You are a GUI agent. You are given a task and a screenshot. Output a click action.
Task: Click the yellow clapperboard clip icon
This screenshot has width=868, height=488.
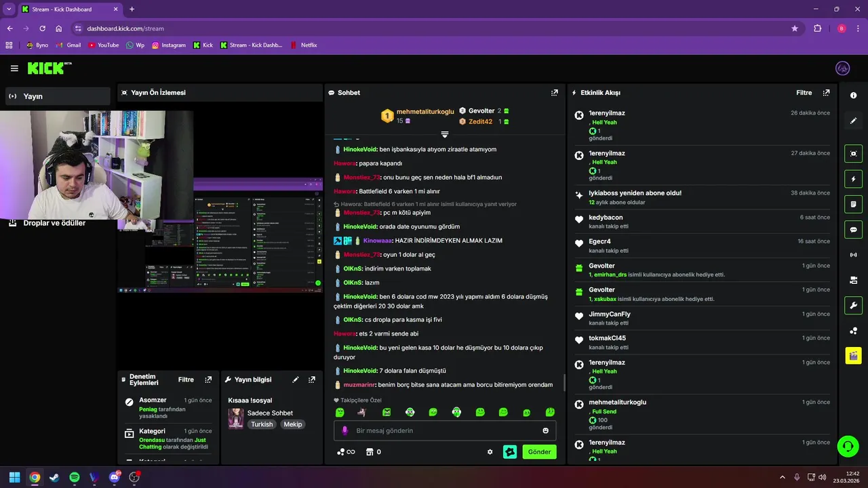tap(853, 355)
